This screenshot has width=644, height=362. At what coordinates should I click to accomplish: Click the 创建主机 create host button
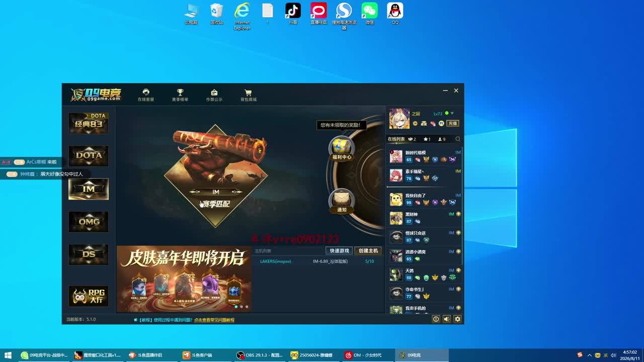(x=368, y=251)
